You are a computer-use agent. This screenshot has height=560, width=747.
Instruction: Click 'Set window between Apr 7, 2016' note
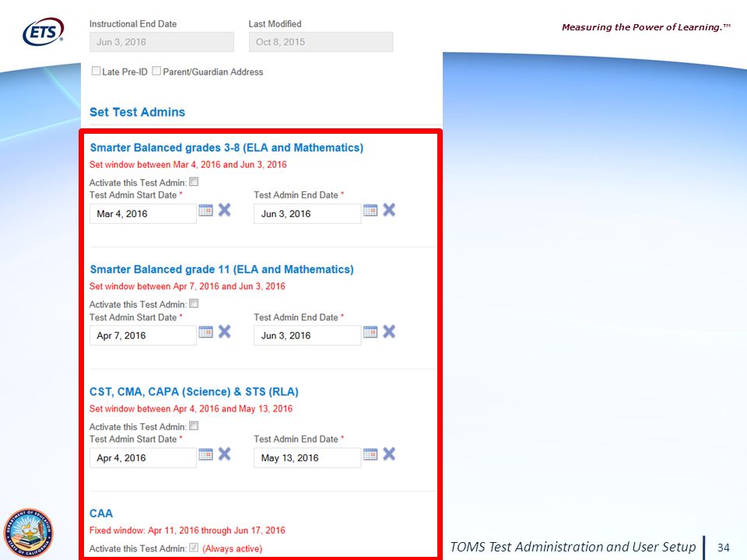click(x=188, y=286)
